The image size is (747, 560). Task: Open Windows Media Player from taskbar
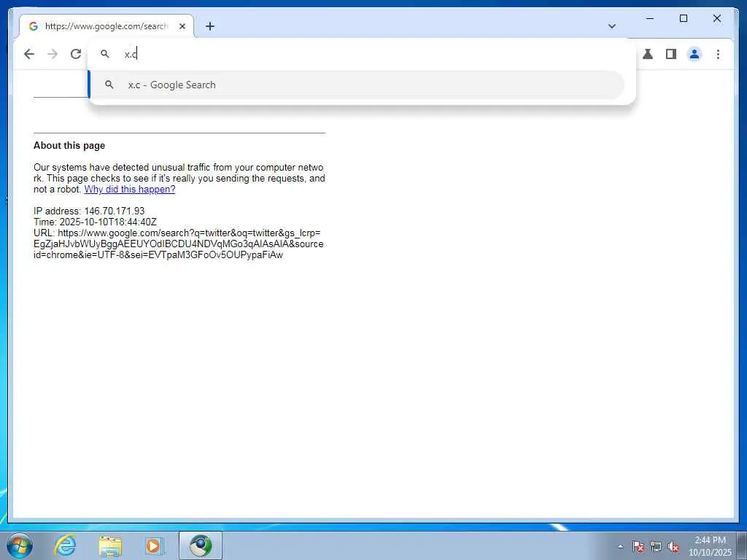tap(154, 545)
